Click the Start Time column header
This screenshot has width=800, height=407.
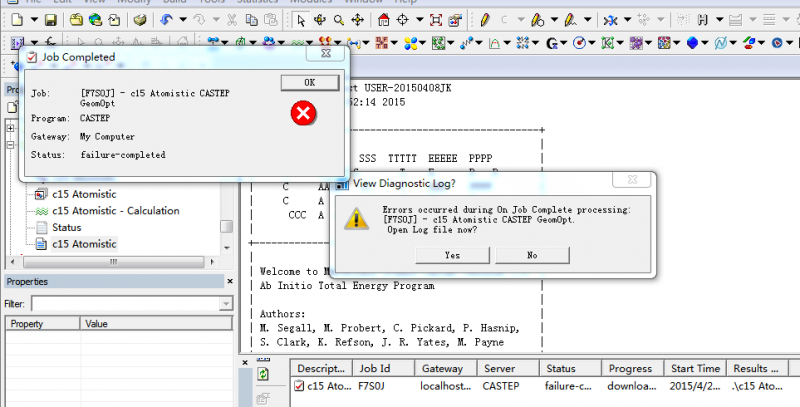(x=695, y=368)
